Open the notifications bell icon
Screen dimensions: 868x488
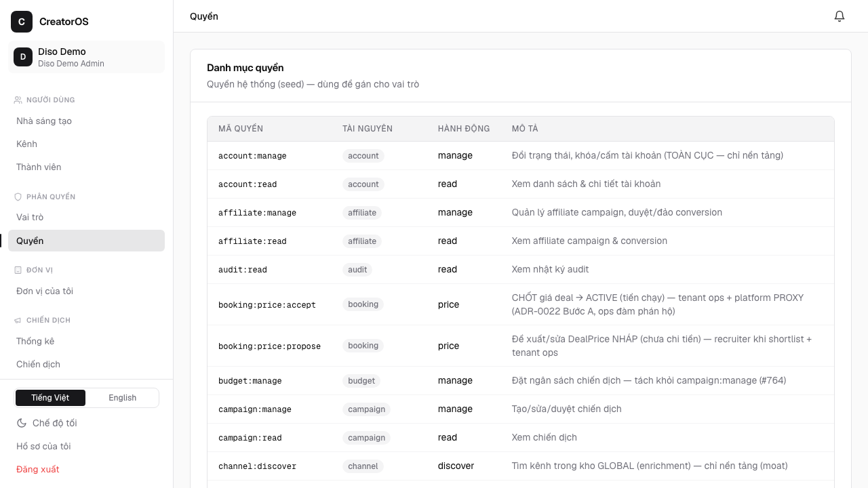pyautogui.click(x=840, y=16)
